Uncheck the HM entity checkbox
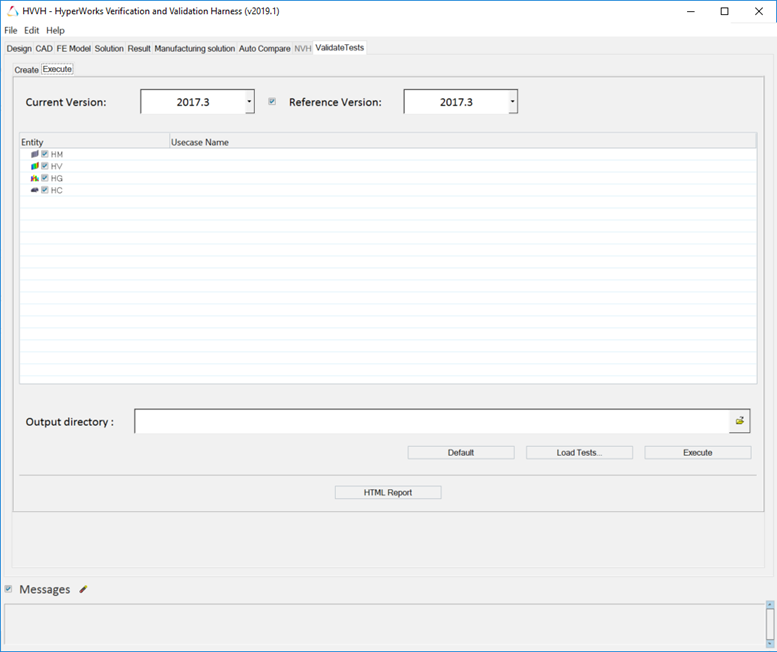This screenshot has height=652, width=777. [x=45, y=154]
